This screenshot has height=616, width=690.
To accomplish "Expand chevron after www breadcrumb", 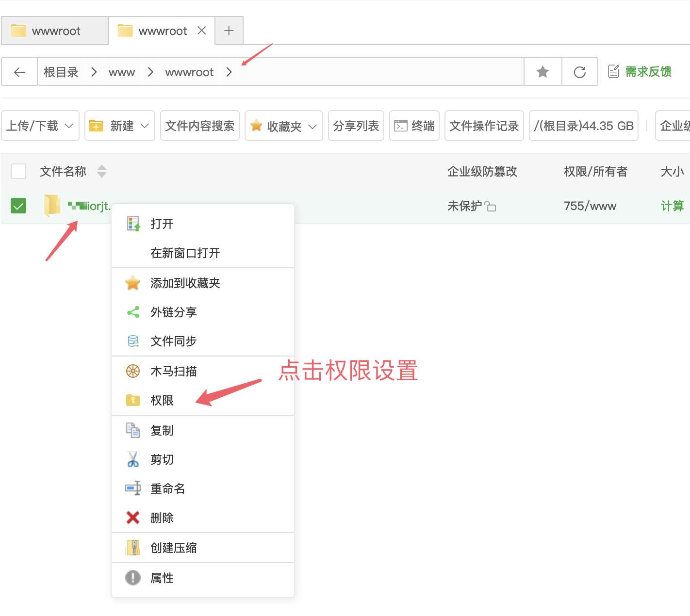I will point(150,72).
